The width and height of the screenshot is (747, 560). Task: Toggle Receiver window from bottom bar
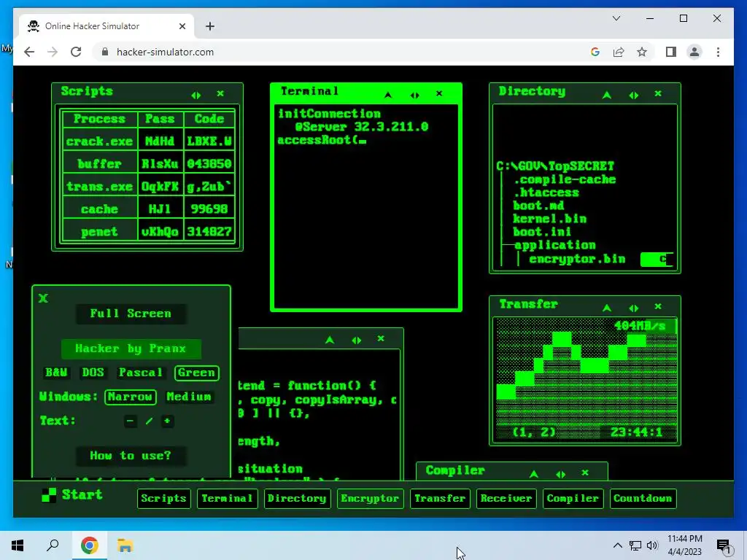(x=506, y=499)
